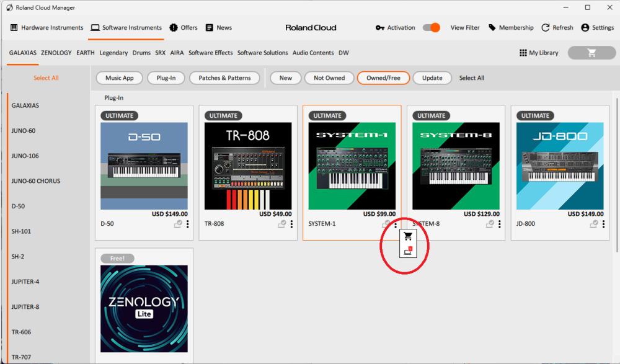Click the uninstall icon in SYSTEM-1 popup menu

408,251
